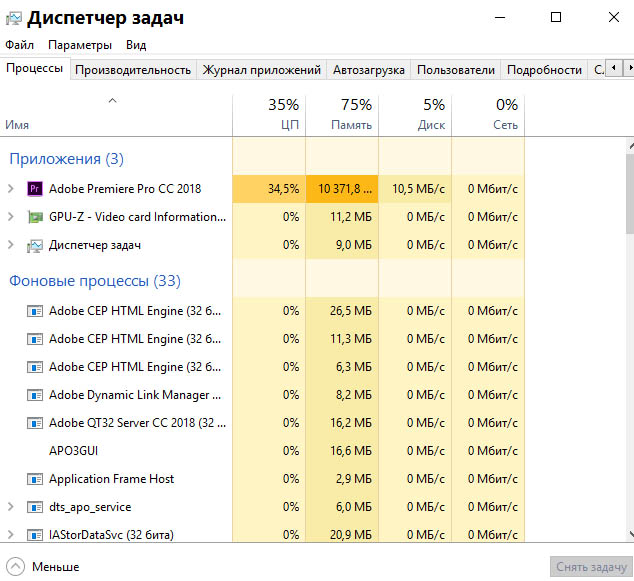Screen dimensions: 634x581
Task: Select Adobe Dynamic Link Manager name
Action: point(135,395)
